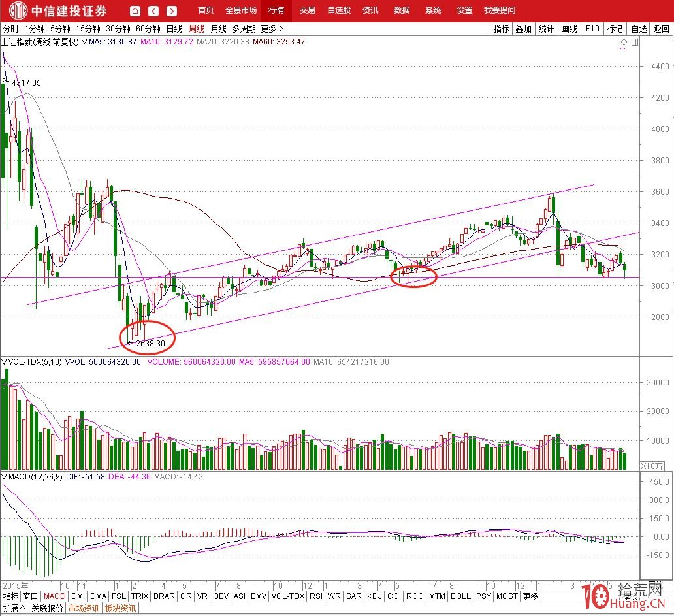674x616 pixels.
Task: Select the VOL-TDX indicator tab
Action: pos(288,596)
